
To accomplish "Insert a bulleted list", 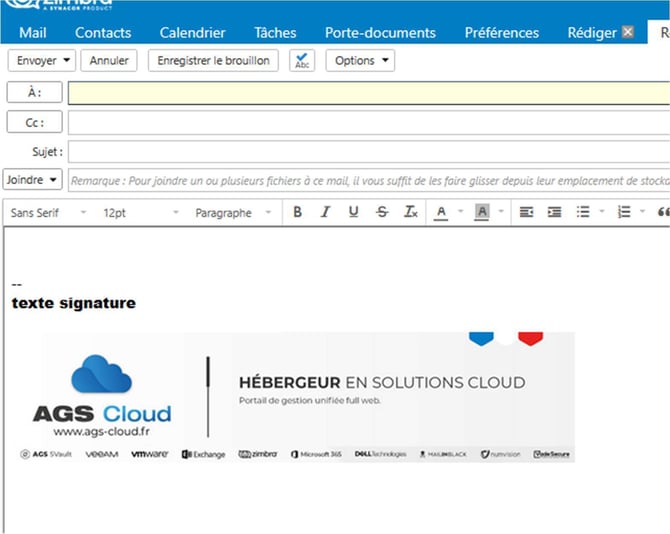I will coord(583,212).
